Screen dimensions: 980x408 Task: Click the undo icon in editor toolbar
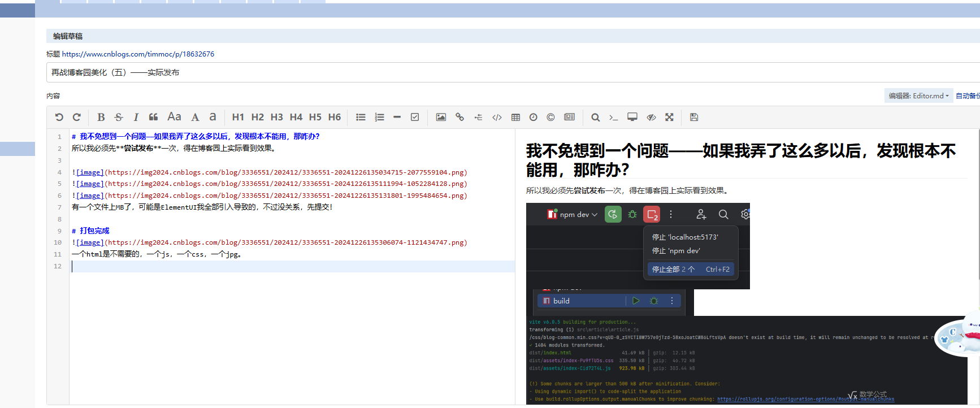(x=59, y=117)
